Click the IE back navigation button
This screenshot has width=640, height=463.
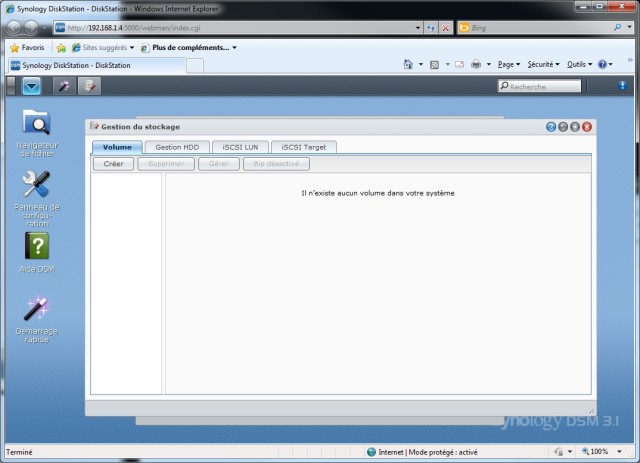click(14, 28)
